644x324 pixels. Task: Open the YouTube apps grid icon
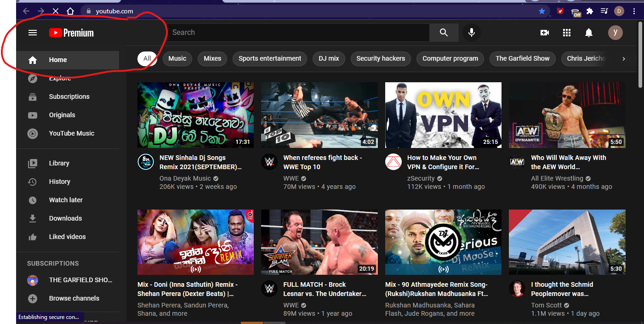click(x=567, y=33)
